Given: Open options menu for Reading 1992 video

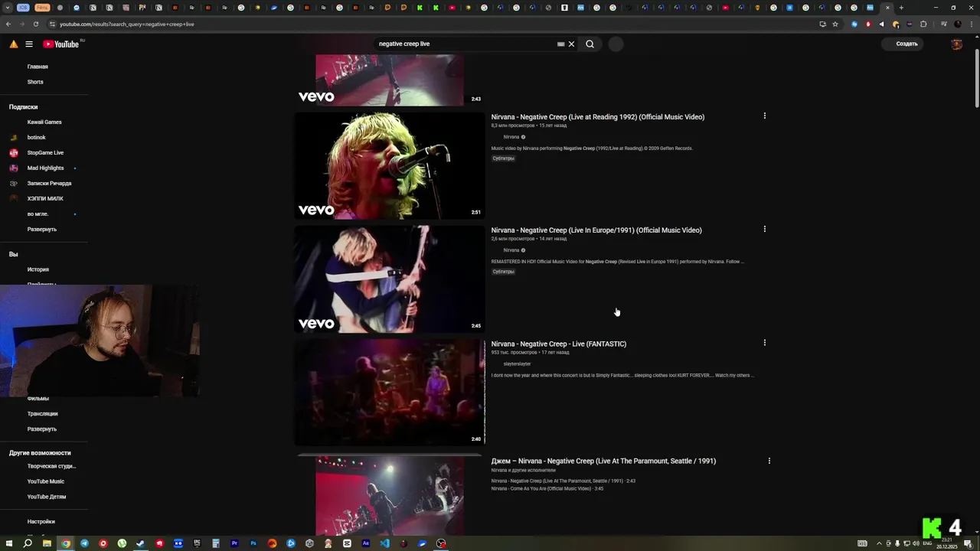Looking at the screenshot, I should pyautogui.click(x=764, y=116).
